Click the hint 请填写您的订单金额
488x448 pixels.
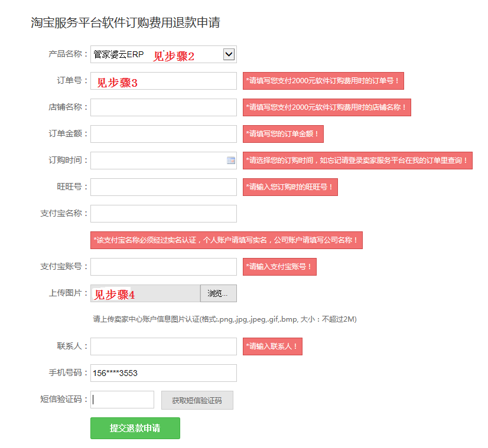283,134
